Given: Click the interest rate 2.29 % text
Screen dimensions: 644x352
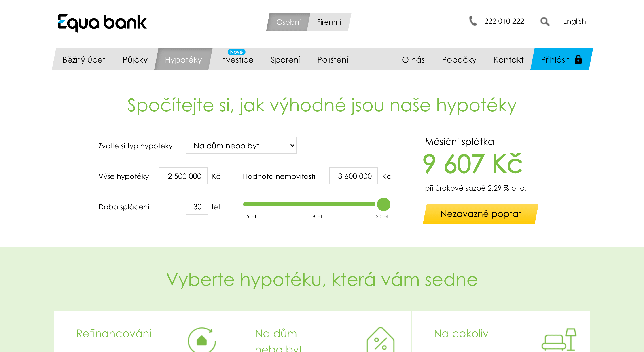Looking at the screenshot, I should [476, 188].
